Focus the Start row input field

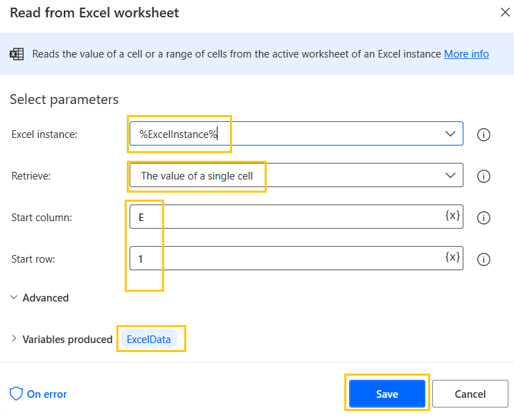click(296, 259)
